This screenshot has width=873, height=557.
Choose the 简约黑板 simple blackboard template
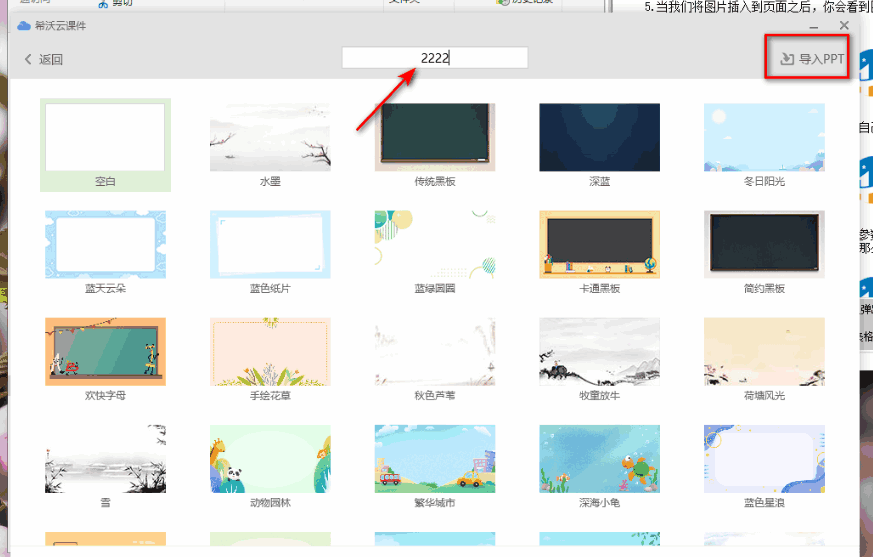(764, 245)
